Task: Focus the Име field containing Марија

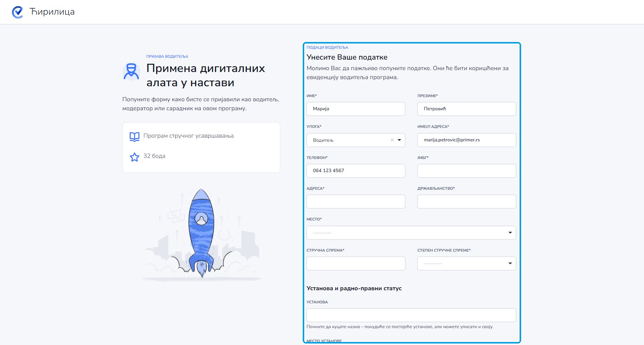Action: (356, 109)
